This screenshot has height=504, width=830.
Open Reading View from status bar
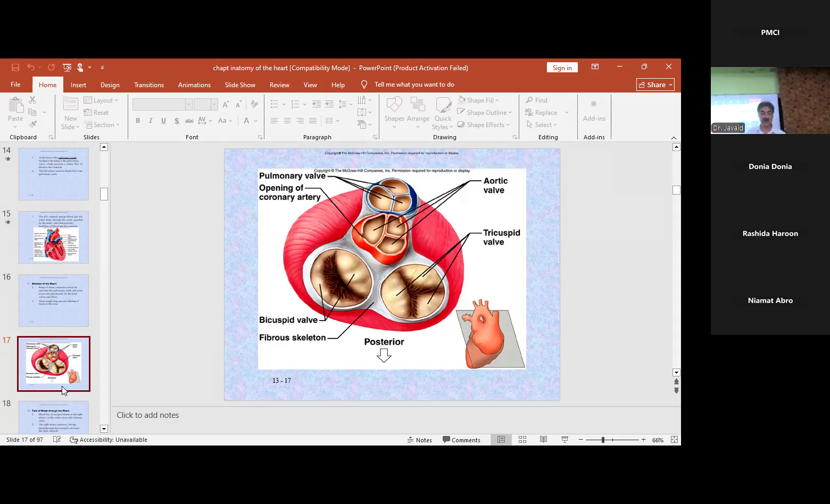click(543, 440)
